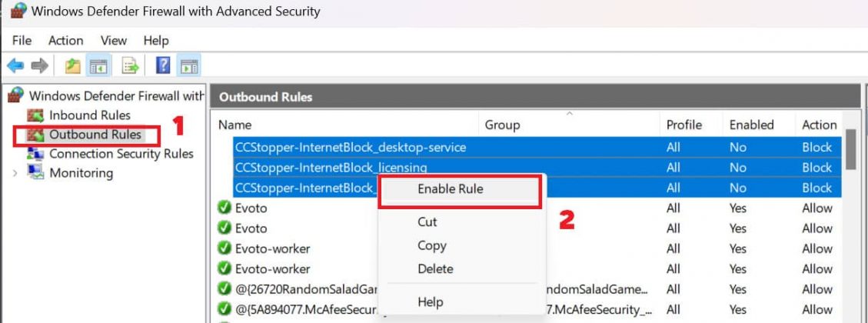868x323 pixels.
Task: Open the View menu
Action: pos(114,40)
